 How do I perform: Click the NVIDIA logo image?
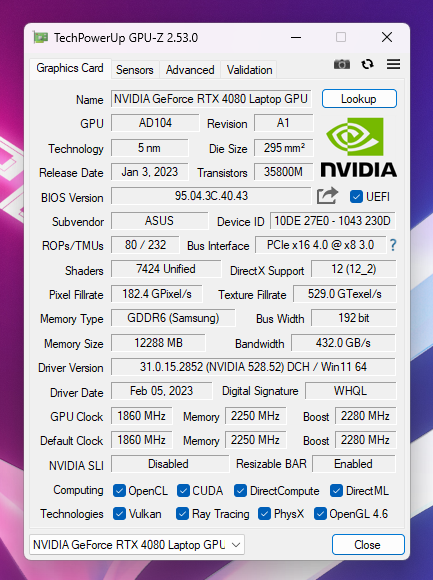coord(358,147)
